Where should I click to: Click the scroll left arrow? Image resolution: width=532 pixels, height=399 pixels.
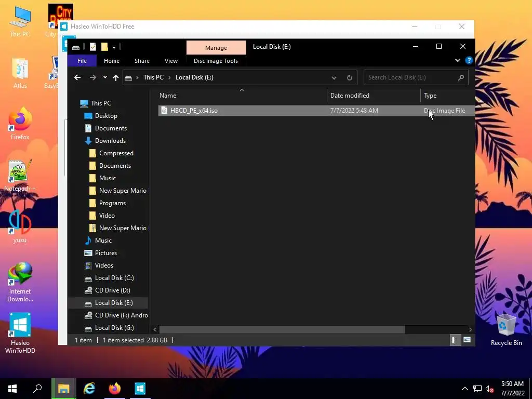click(x=155, y=329)
